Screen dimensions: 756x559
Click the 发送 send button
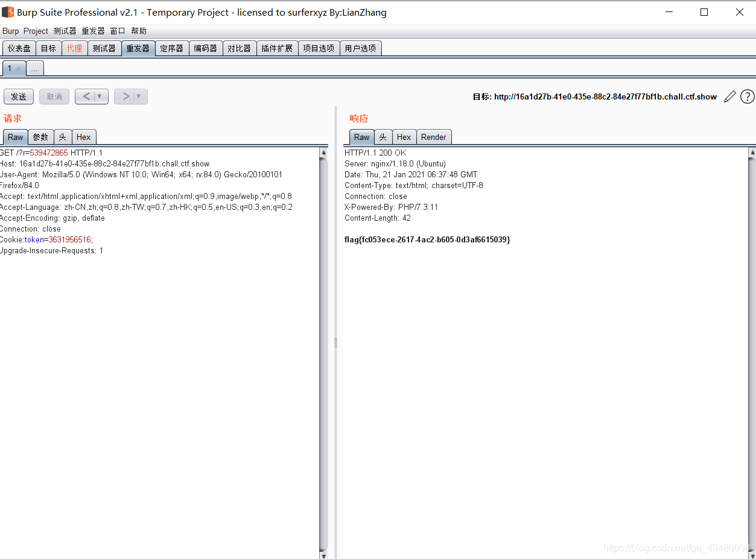pyautogui.click(x=19, y=96)
